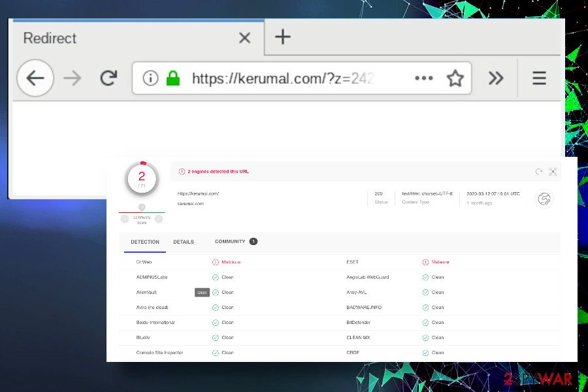This screenshot has height=392, width=588.
Task: Switch to the DETECTION tab
Action: click(x=145, y=242)
